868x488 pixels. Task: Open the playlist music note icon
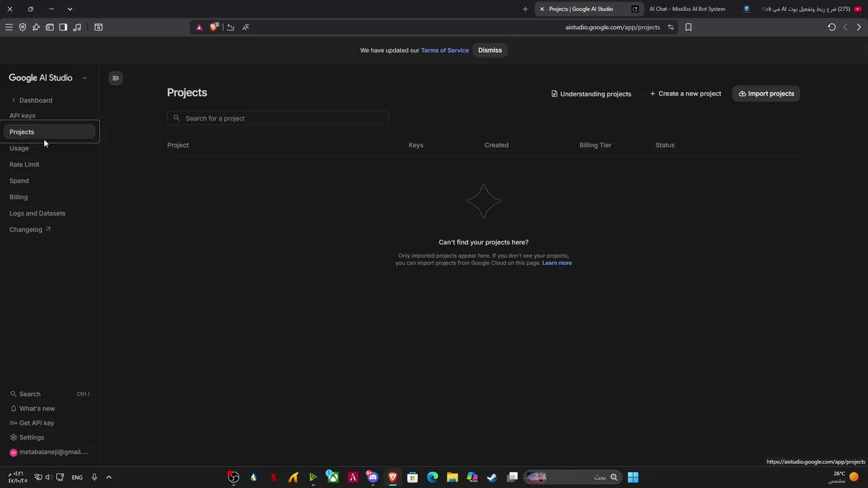[x=77, y=27]
